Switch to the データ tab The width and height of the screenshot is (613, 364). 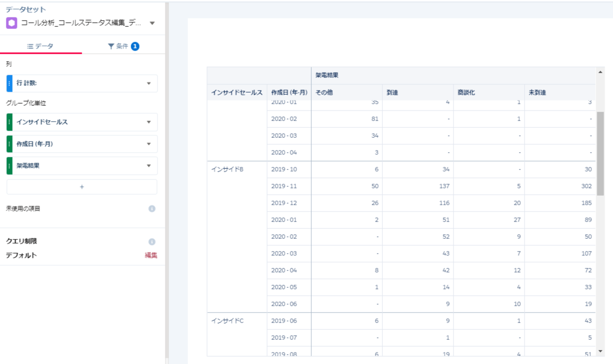41,46
